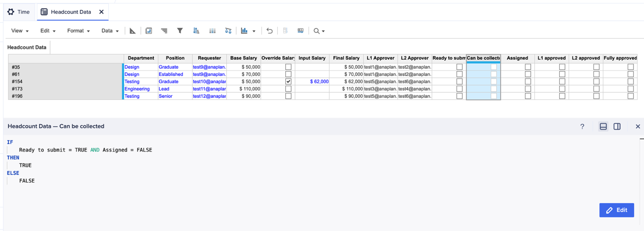Close the Headcount Data tab

point(101,12)
